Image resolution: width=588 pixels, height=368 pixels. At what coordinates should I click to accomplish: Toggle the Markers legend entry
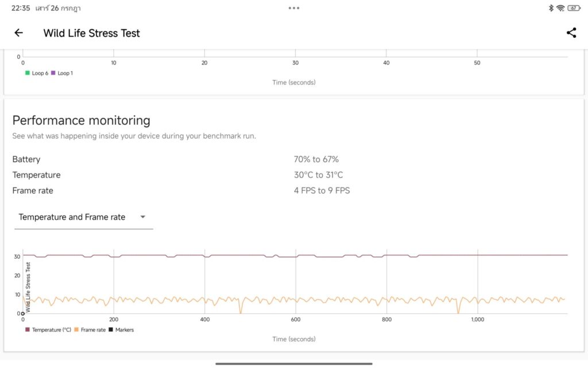click(x=121, y=329)
